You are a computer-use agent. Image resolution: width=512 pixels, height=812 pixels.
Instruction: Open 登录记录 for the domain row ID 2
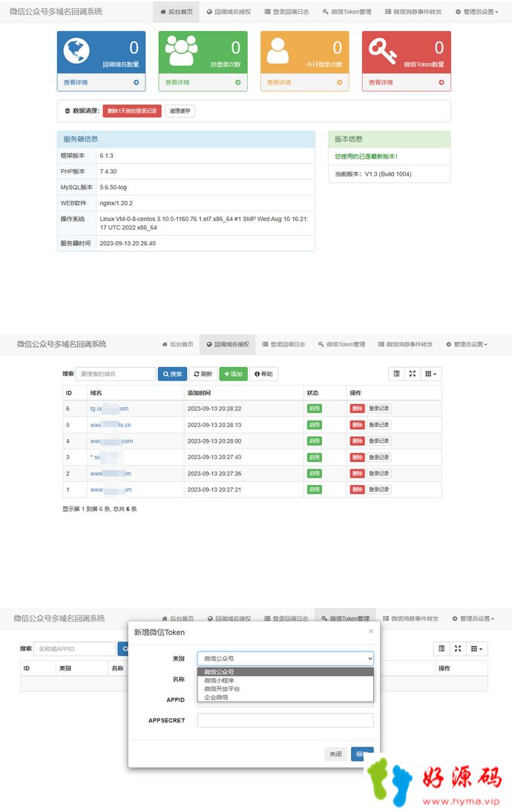[379, 473]
